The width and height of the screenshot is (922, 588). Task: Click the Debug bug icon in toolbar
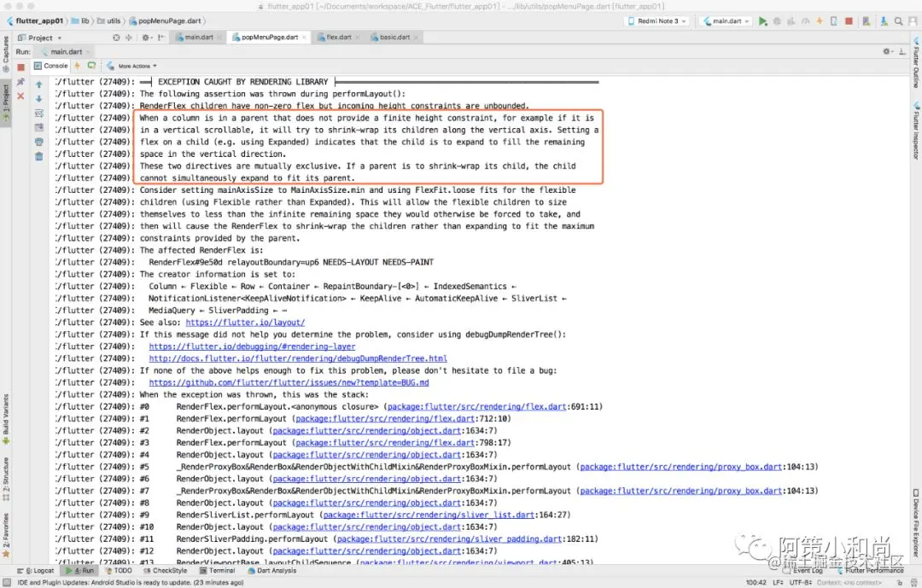pos(777,21)
